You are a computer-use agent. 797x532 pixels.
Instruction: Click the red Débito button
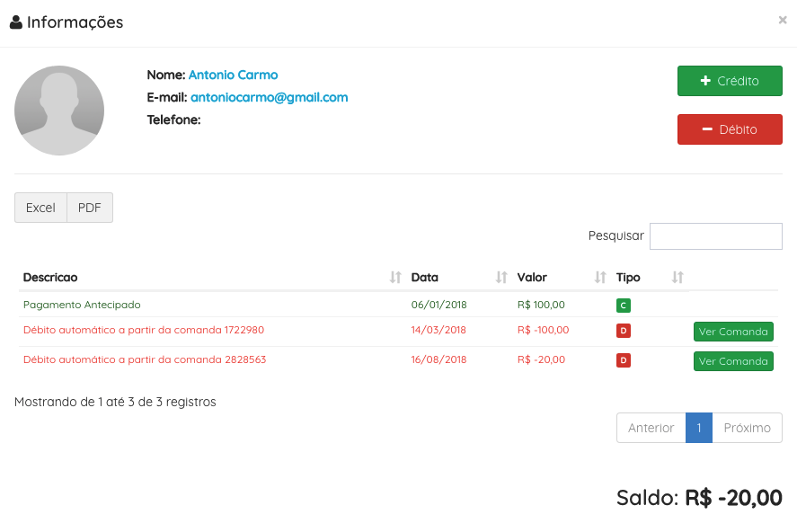(x=730, y=129)
